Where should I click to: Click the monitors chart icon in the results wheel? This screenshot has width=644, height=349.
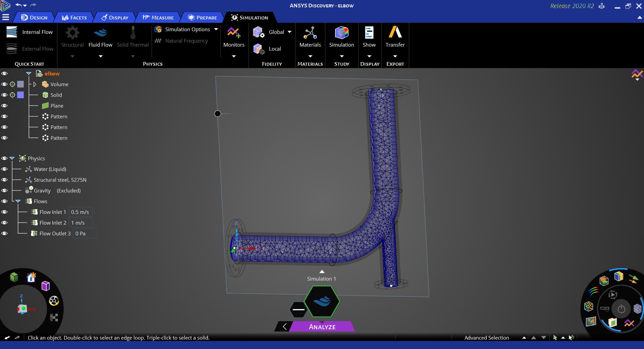point(629,323)
